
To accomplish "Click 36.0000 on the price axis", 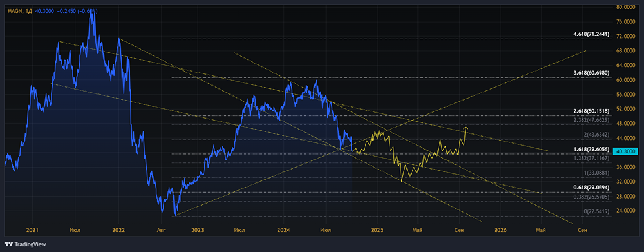I will 627,167.
